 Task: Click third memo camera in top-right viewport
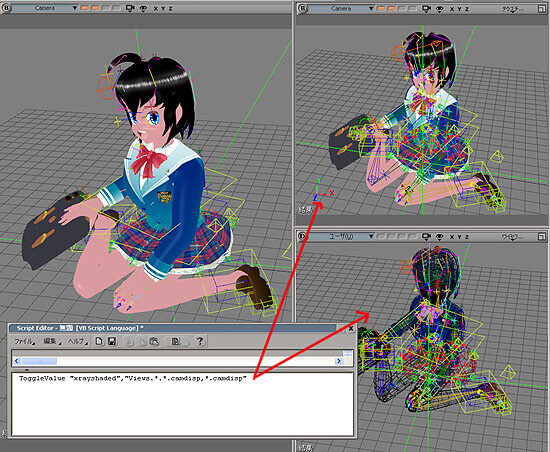tap(402, 8)
